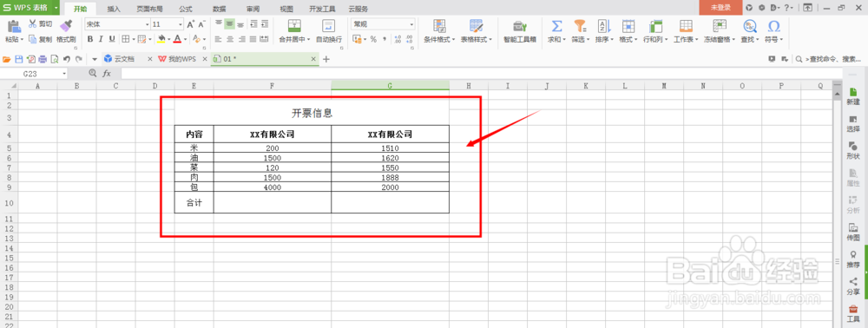The width and height of the screenshot is (868, 328).
Task: Apply comma thousands separator style
Action: coord(385,39)
